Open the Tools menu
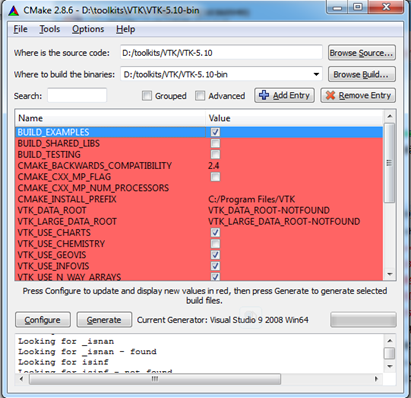411x398 pixels. [x=50, y=29]
